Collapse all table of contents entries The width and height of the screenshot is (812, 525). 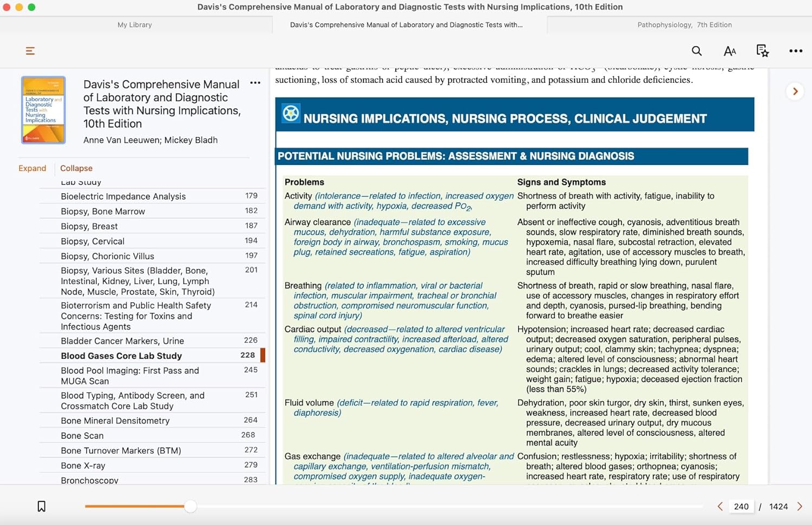(x=76, y=168)
